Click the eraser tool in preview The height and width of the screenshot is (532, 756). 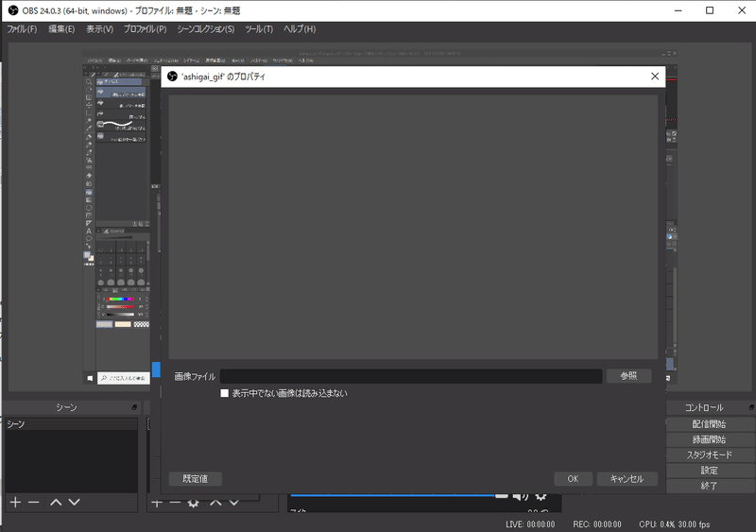(89, 176)
